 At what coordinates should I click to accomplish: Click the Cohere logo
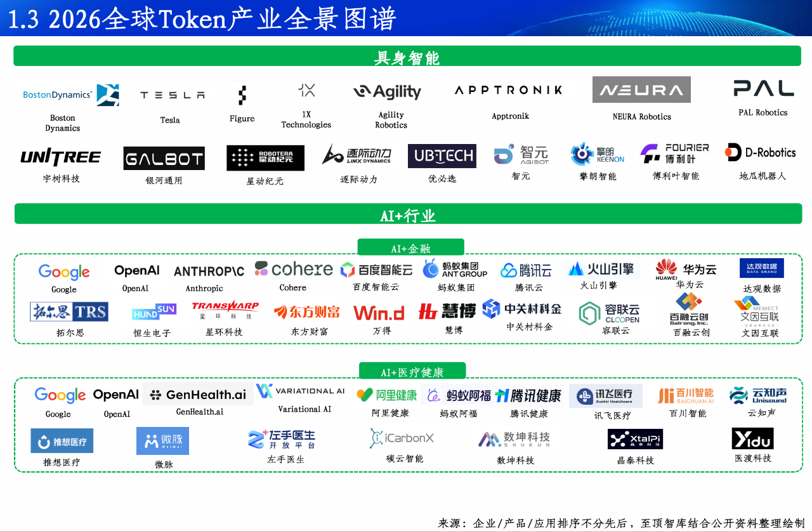point(294,269)
